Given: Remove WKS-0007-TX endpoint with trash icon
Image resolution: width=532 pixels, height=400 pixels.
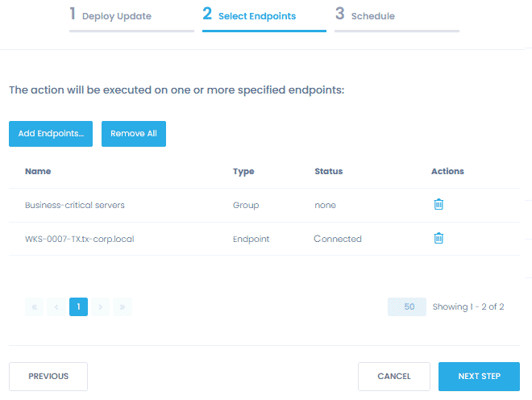Looking at the screenshot, I should click(438, 238).
